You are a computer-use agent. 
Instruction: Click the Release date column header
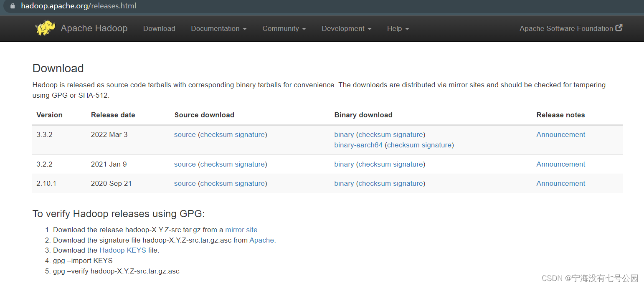[113, 115]
